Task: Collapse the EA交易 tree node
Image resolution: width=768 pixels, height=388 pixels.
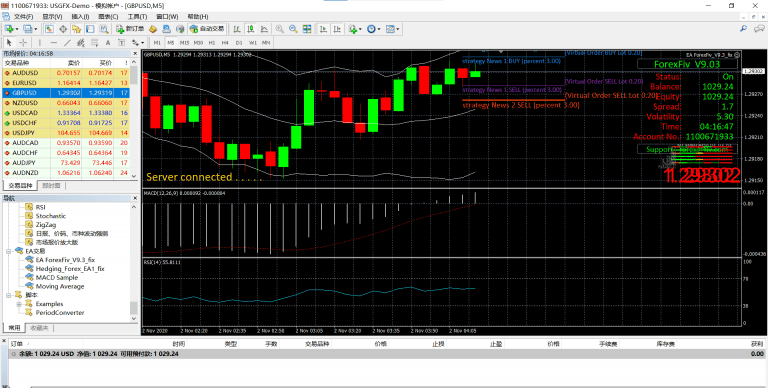Action: 9,251
